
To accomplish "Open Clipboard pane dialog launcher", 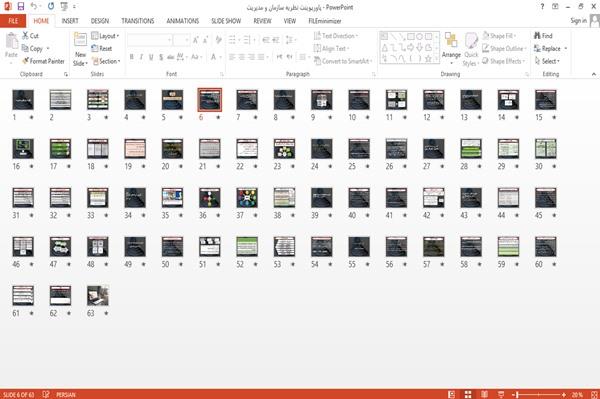I will (66, 75).
